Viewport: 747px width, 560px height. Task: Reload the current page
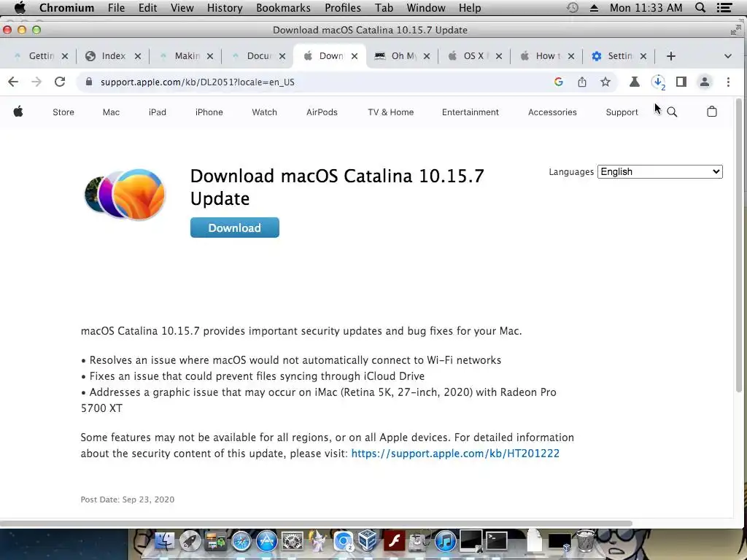[x=60, y=82]
